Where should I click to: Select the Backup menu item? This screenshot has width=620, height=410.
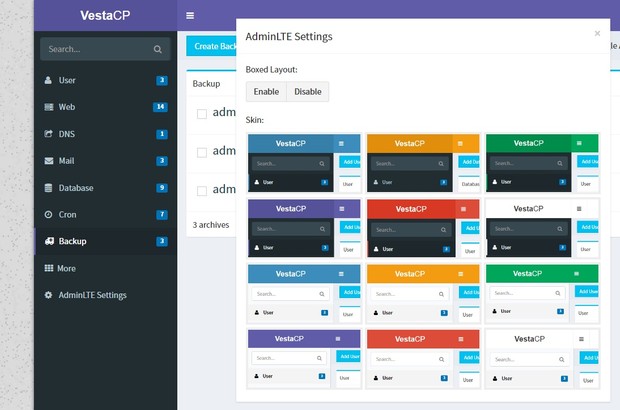coord(106,241)
